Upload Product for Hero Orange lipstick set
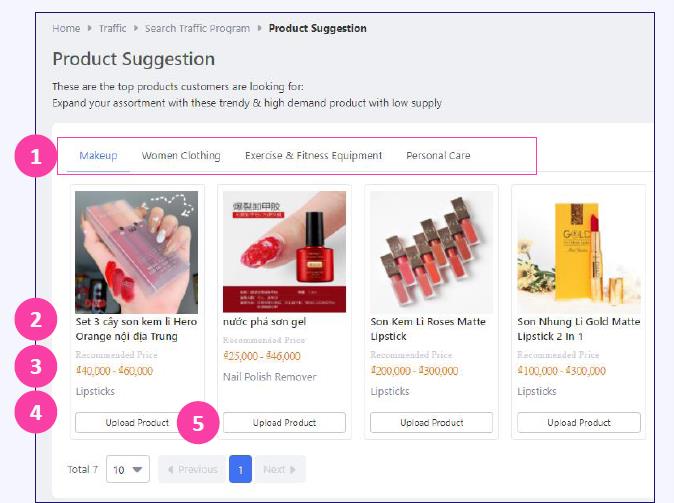The image size is (674, 503). (137, 423)
